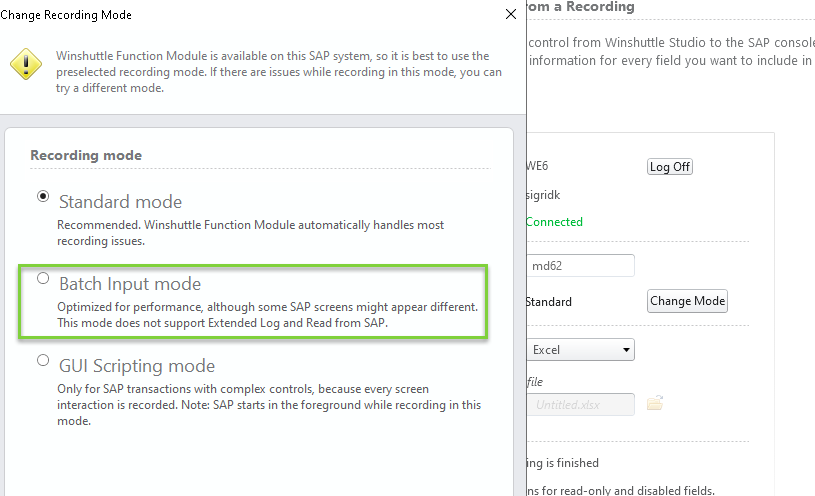Click the Change Recording Mode dialog title
This screenshot has height=496, width=815.
[66, 15]
